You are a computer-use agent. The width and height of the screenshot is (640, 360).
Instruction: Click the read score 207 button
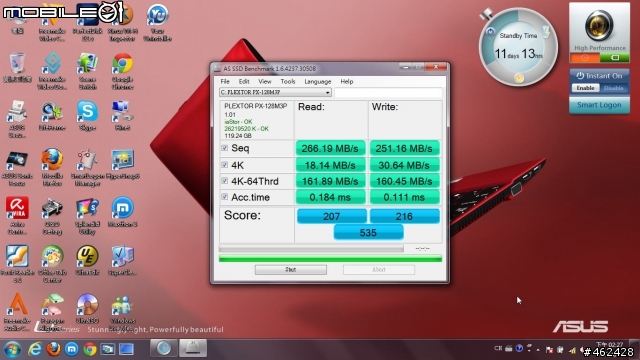[331, 216]
